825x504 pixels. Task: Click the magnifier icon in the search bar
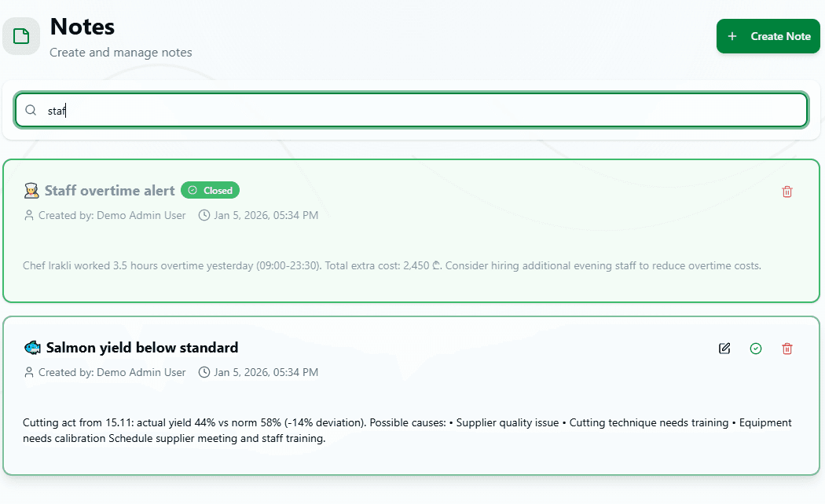click(x=31, y=110)
